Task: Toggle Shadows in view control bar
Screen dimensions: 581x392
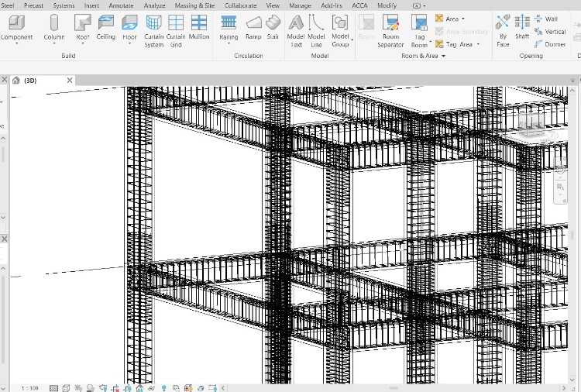Action: click(90, 388)
